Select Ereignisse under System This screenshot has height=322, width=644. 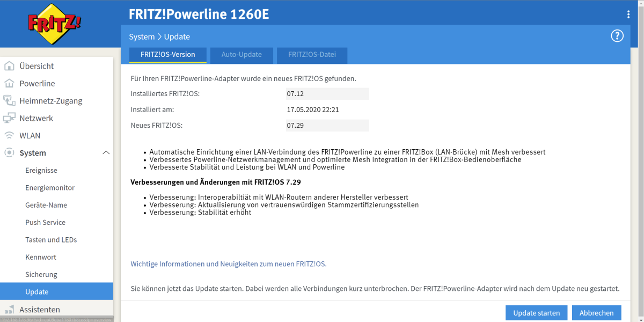[41, 170]
